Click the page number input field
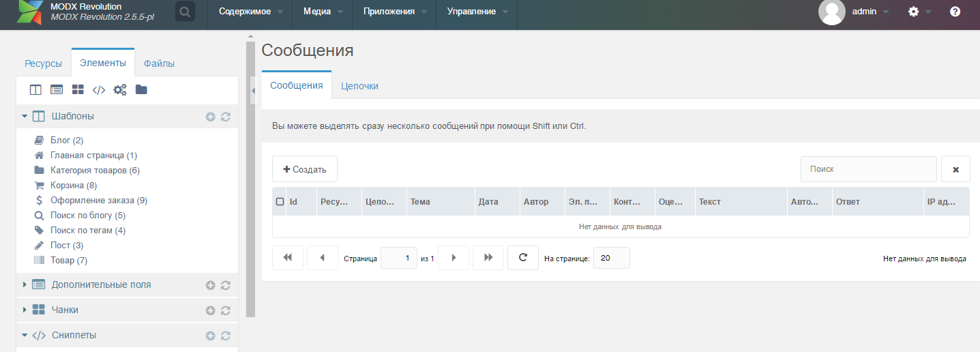The width and height of the screenshot is (980, 352). click(x=399, y=258)
